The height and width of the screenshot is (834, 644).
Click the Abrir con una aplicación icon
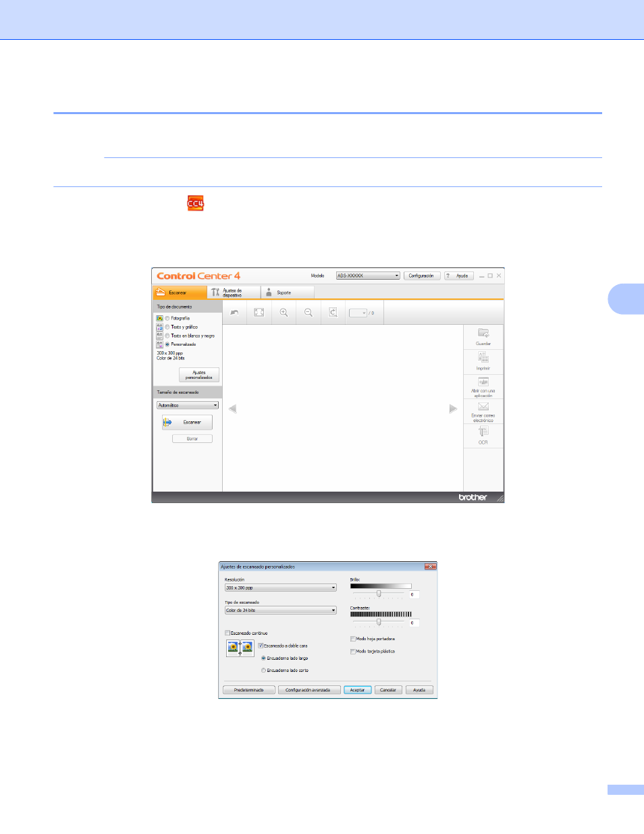[x=483, y=382]
